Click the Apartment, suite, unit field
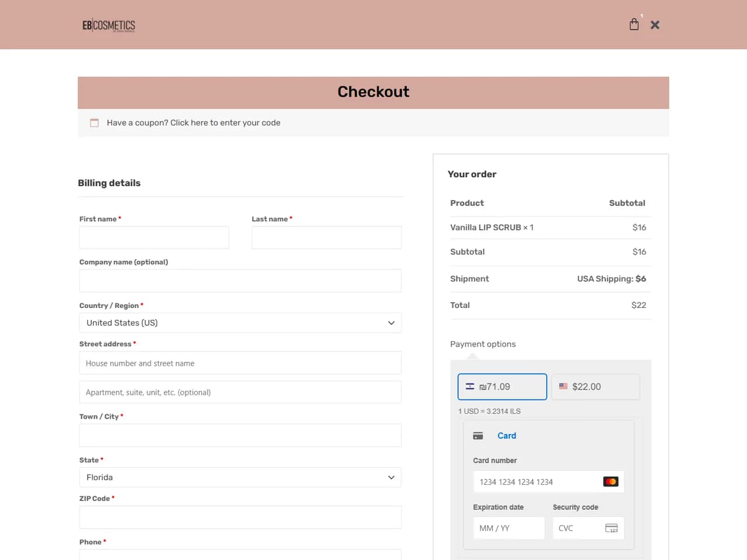Viewport: 747px width, 560px height. coord(240,392)
